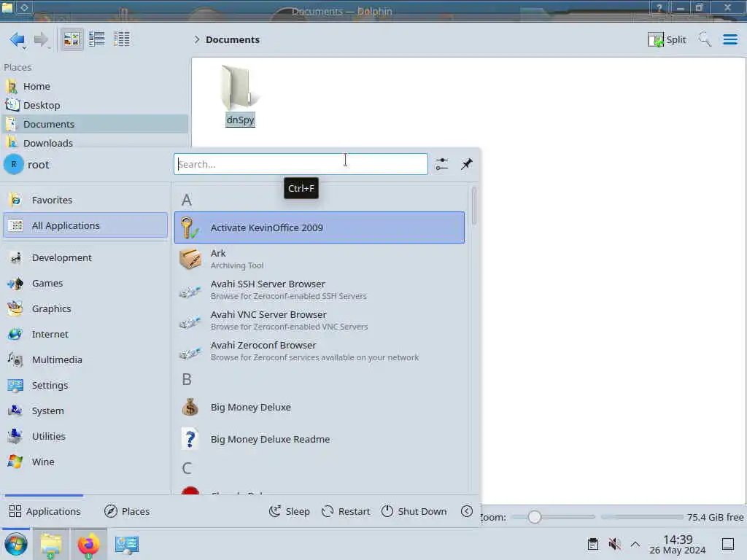Click the launcher Search field
This screenshot has width=747, height=560.
tap(301, 164)
